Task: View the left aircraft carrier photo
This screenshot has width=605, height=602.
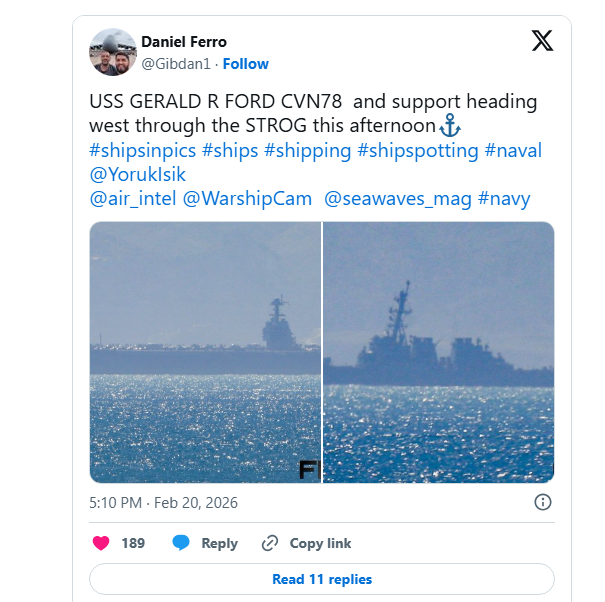Action: click(x=205, y=352)
